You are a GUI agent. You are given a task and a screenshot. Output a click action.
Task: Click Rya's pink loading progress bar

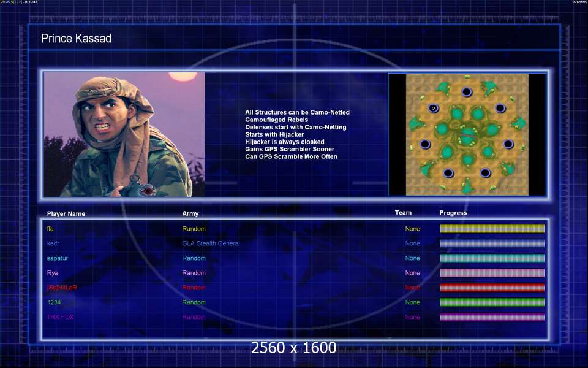(492, 273)
